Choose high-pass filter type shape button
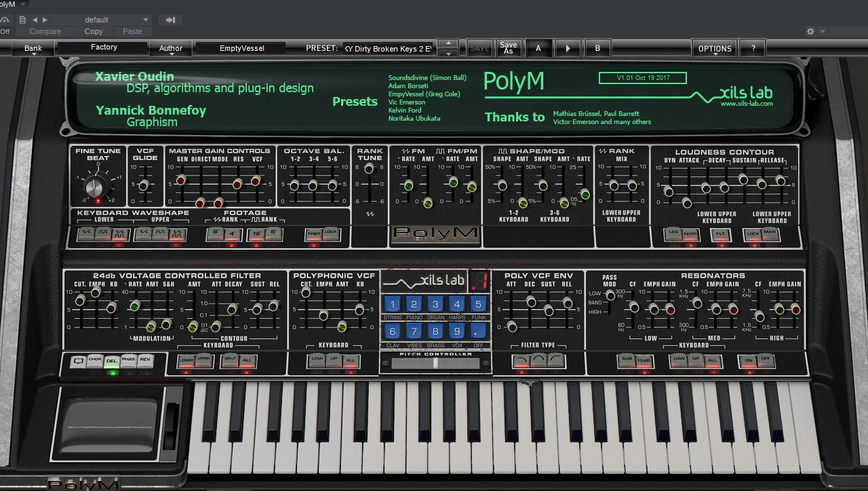This screenshot has width=868, height=491. click(557, 361)
